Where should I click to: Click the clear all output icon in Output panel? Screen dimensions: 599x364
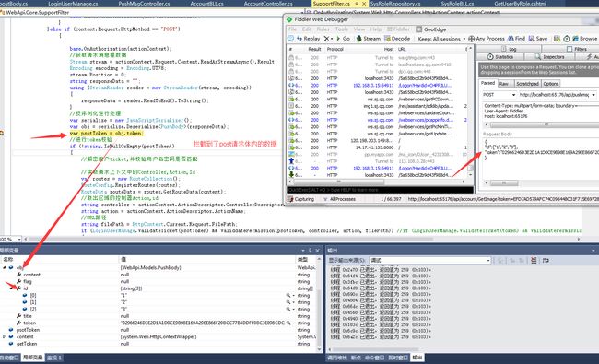click(x=534, y=261)
